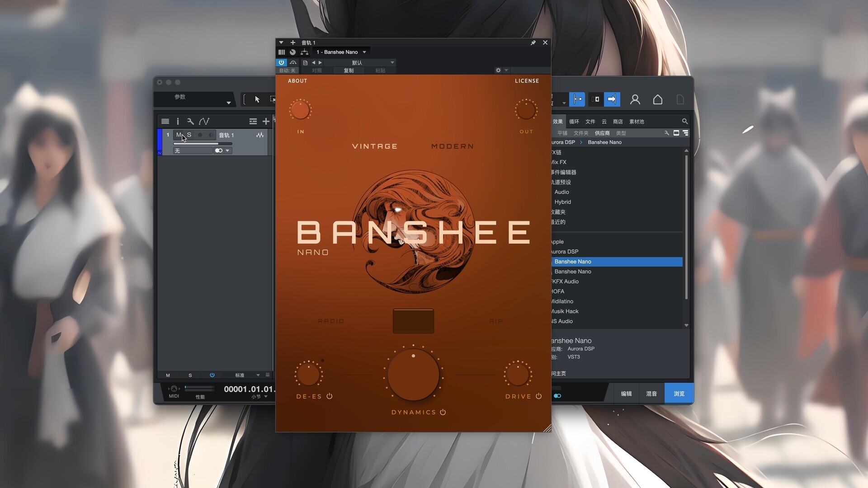Disable the DYNAMICS power switch

tap(443, 412)
